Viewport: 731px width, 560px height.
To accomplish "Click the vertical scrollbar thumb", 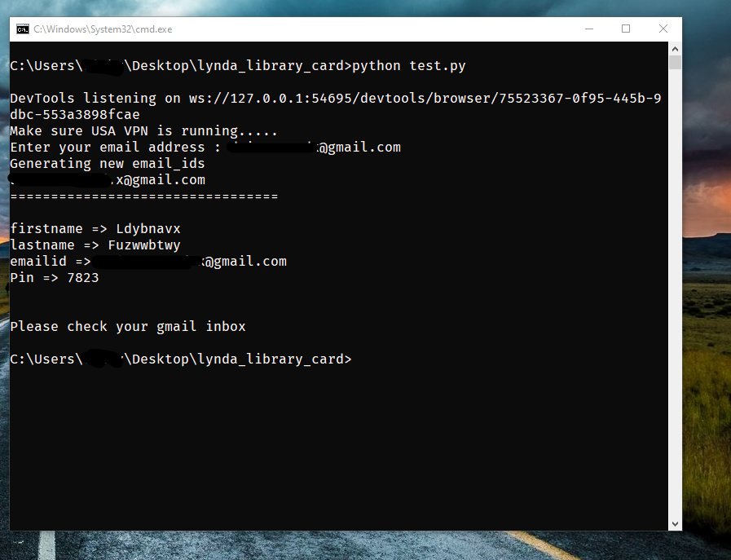I will [675, 63].
